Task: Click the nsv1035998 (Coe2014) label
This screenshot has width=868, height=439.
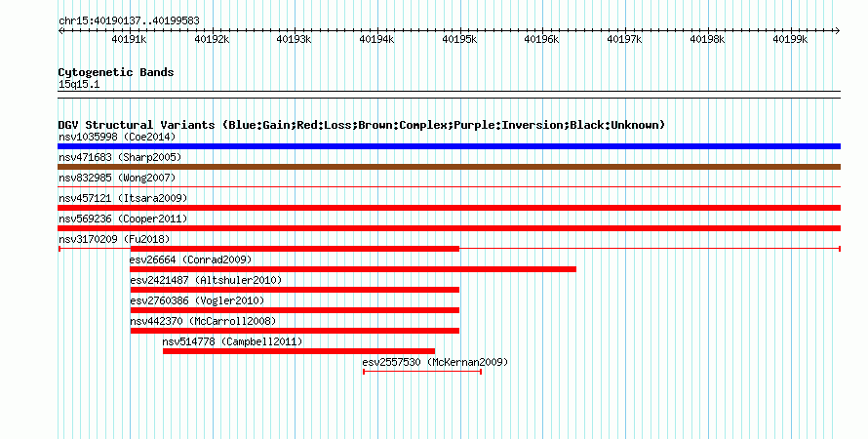Action: (117, 137)
